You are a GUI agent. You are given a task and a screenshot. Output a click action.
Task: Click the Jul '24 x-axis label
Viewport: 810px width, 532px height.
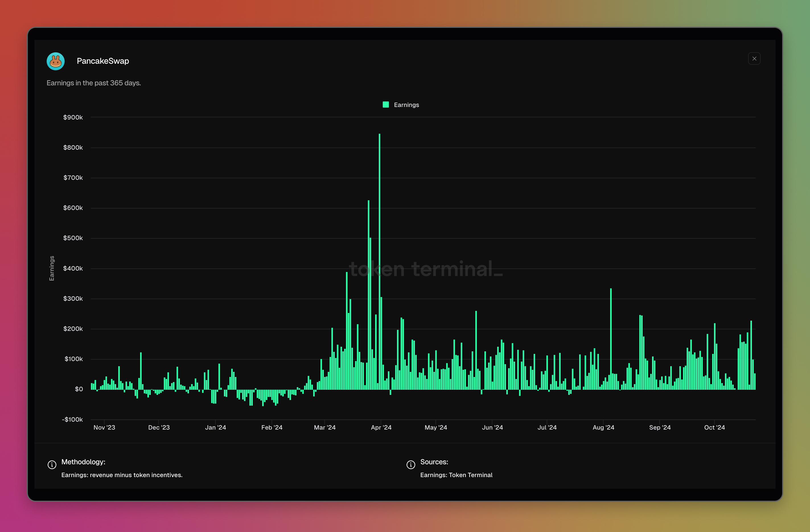547,428
